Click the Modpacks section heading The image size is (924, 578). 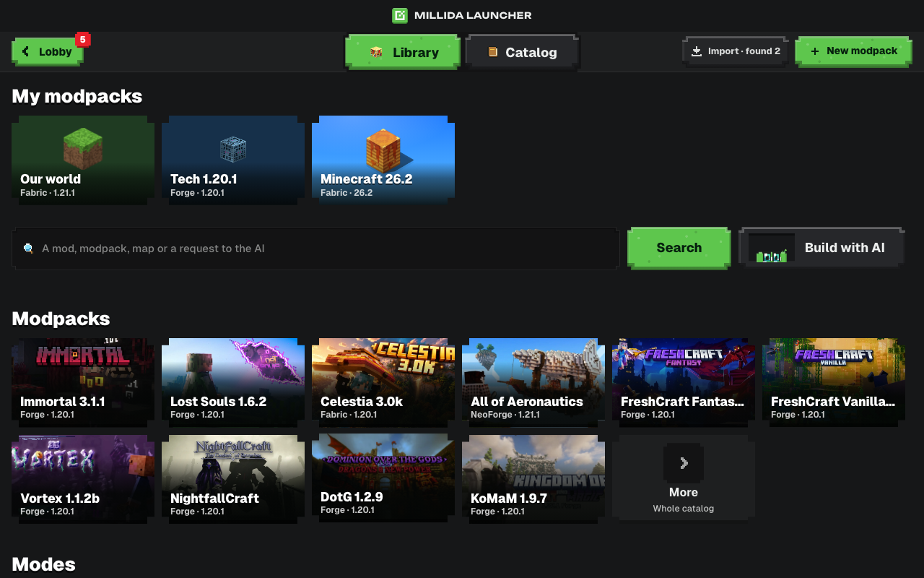point(61,319)
